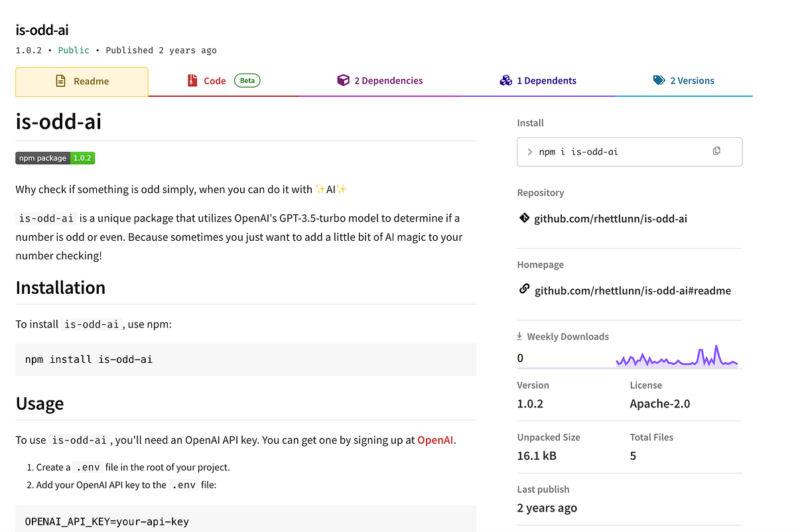Click the Published 2 years ago text
This screenshot has height=532, width=796.
(161, 50)
